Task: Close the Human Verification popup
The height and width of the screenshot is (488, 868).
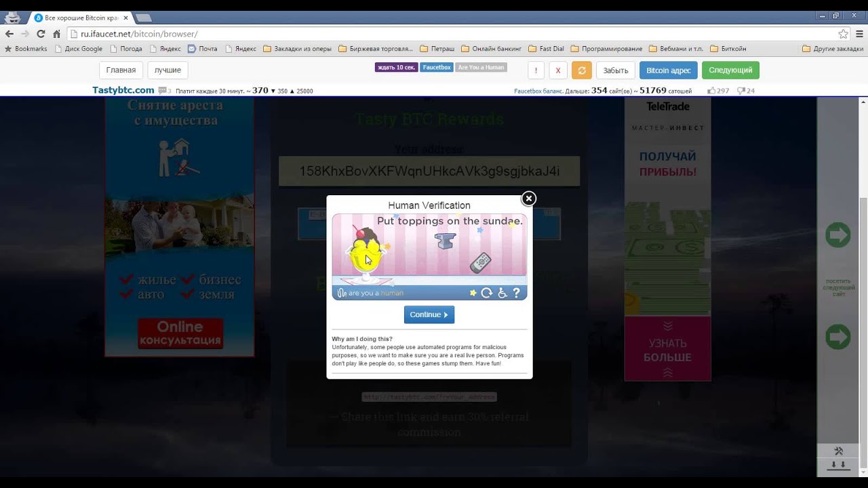Action: (x=528, y=199)
